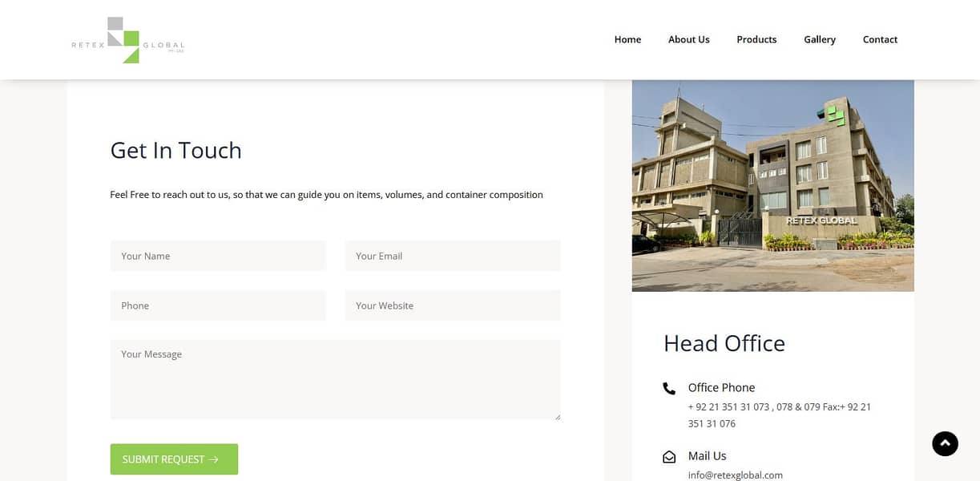Viewport: 980px width, 481px height.
Task: Click the envelope icon beside Mail Us
Action: click(x=669, y=457)
